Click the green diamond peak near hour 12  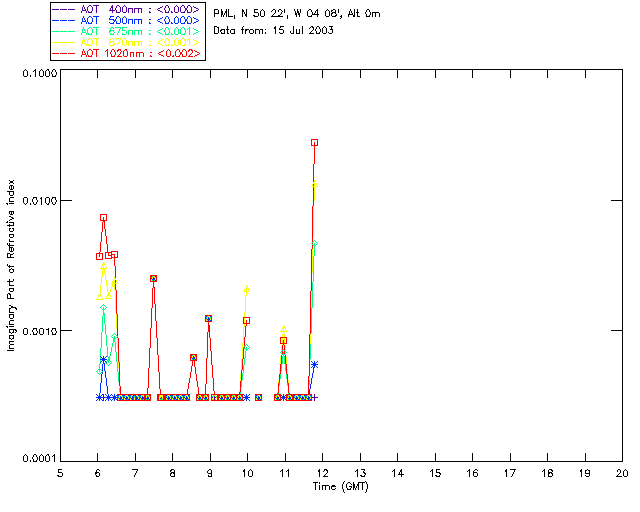[x=315, y=243]
